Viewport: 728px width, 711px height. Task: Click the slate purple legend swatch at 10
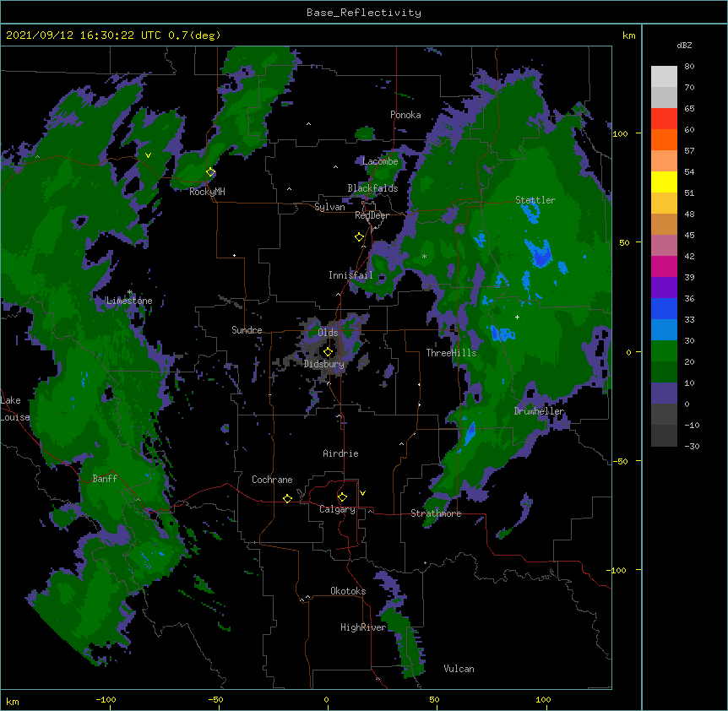[x=664, y=393]
